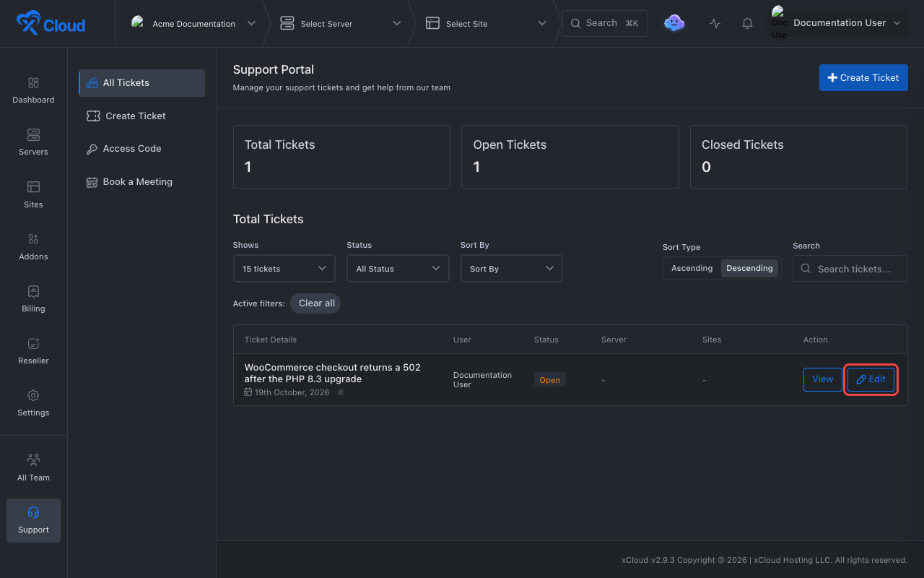Click the blue Create Ticket button
This screenshot has height=578, width=924.
click(863, 77)
